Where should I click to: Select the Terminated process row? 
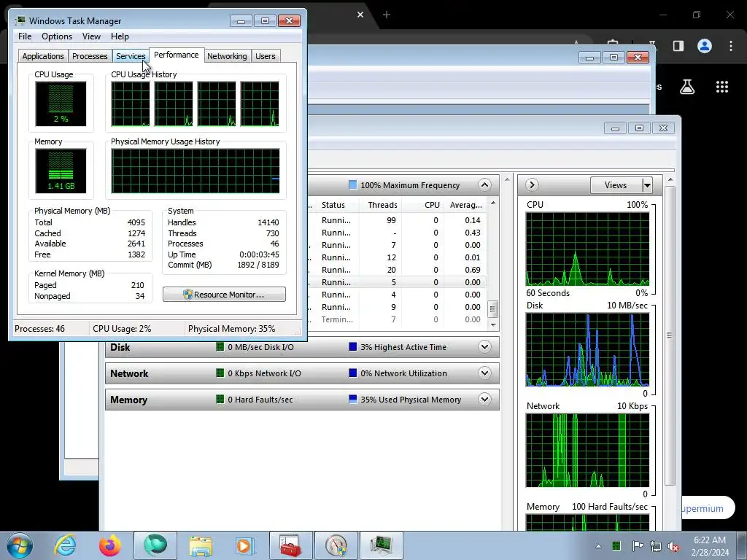tap(398, 319)
